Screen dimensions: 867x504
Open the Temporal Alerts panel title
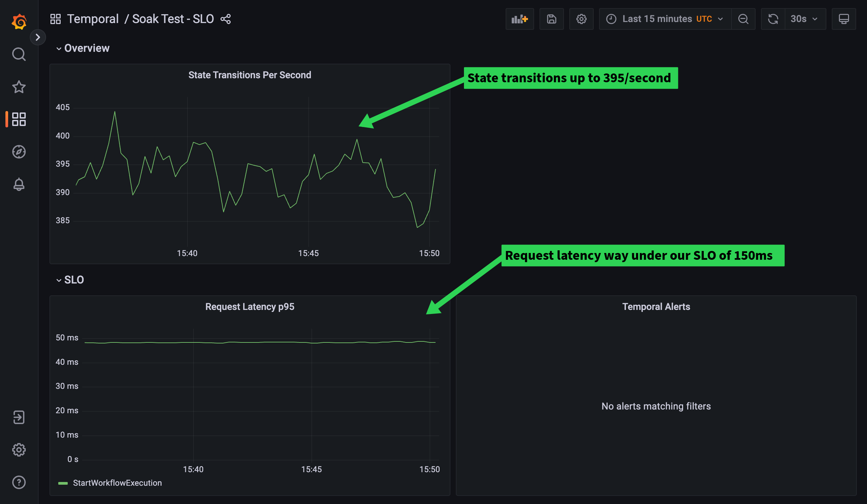click(x=656, y=307)
